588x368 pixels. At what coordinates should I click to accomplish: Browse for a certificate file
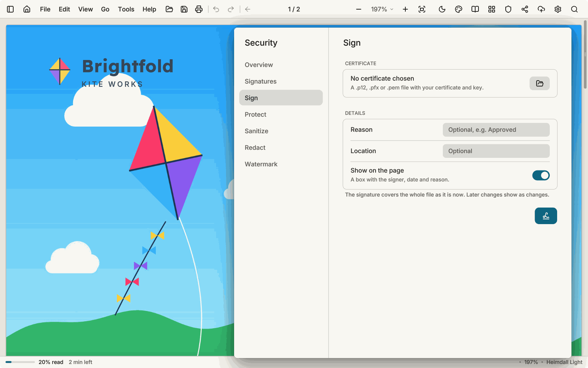point(539,84)
